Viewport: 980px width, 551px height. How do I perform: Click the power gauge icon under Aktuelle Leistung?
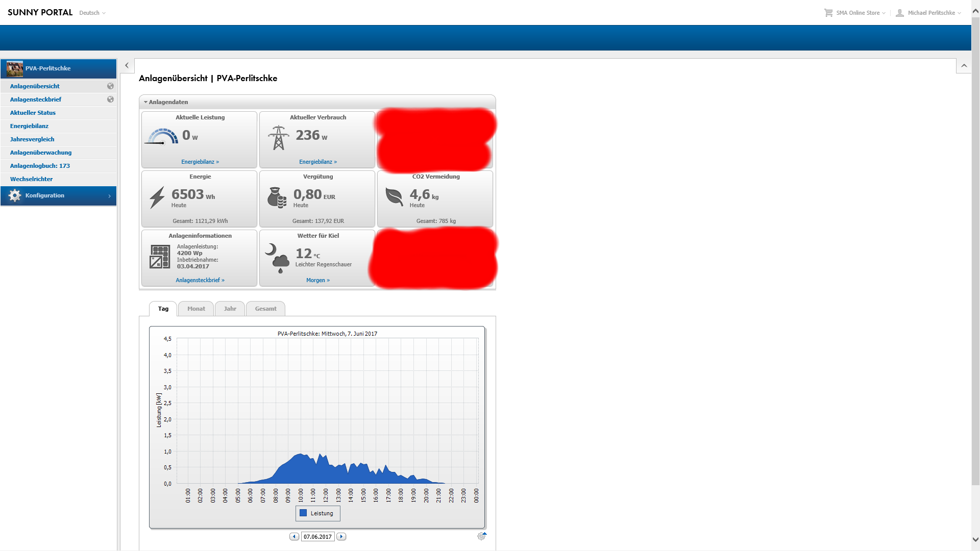pyautogui.click(x=162, y=137)
